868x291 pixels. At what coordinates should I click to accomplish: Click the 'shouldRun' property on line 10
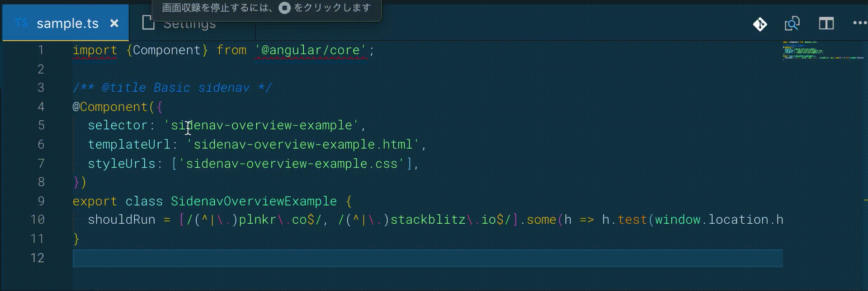pyautogui.click(x=121, y=220)
